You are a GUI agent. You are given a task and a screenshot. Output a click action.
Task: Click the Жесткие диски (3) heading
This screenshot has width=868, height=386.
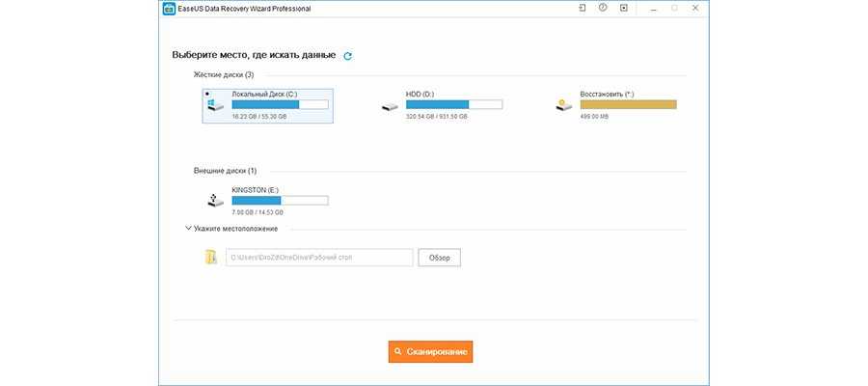click(x=224, y=74)
